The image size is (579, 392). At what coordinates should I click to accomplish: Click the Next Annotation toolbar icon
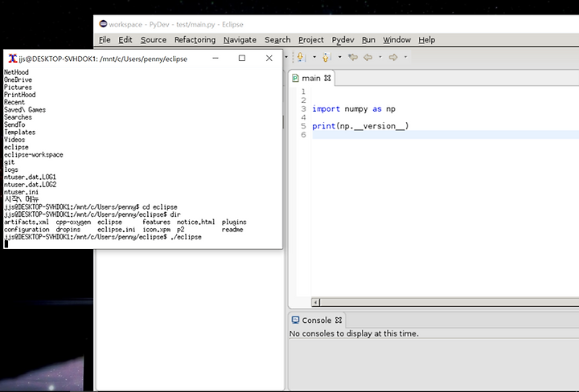(301, 57)
